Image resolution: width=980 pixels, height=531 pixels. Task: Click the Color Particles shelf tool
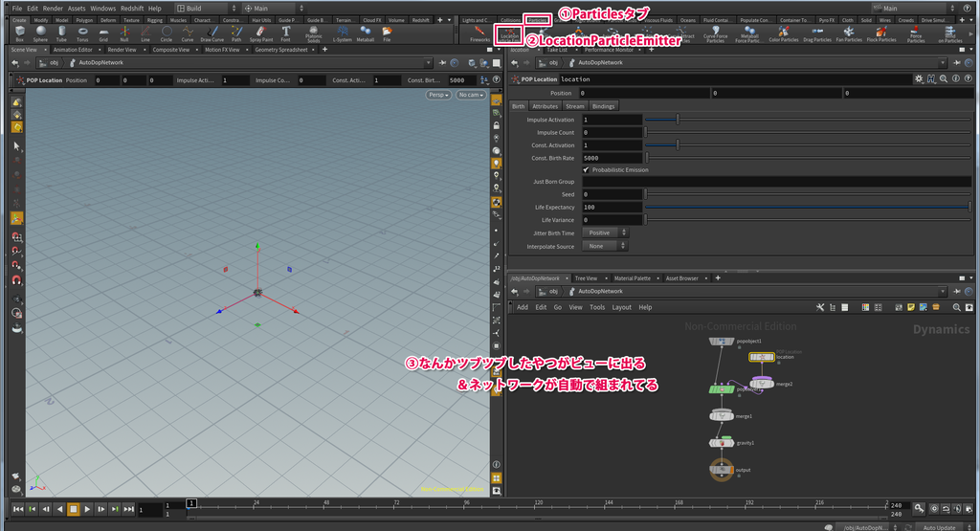point(783,33)
